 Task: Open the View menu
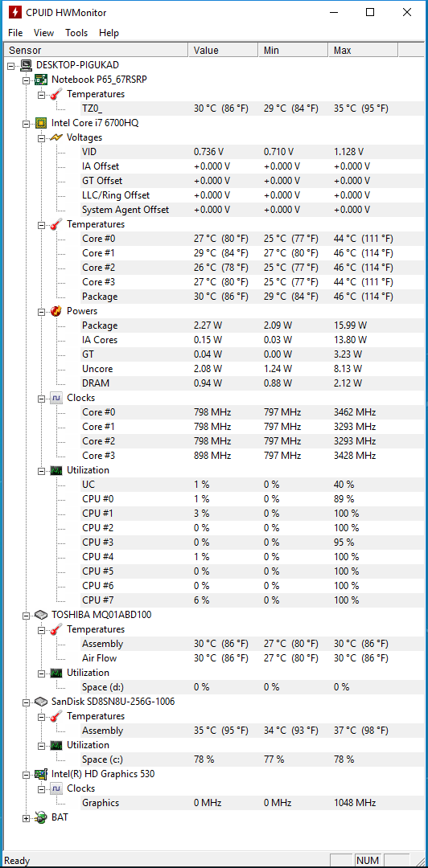point(43,33)
